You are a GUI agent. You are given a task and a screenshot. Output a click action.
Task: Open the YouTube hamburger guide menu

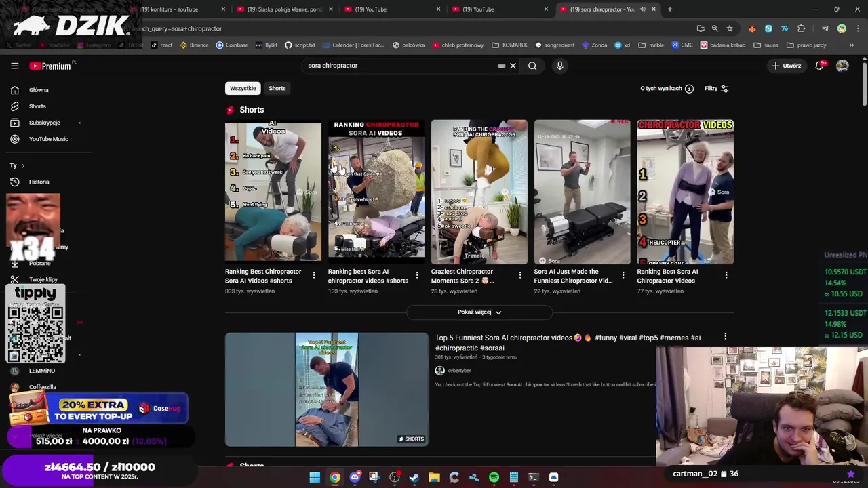pos(14,66)
